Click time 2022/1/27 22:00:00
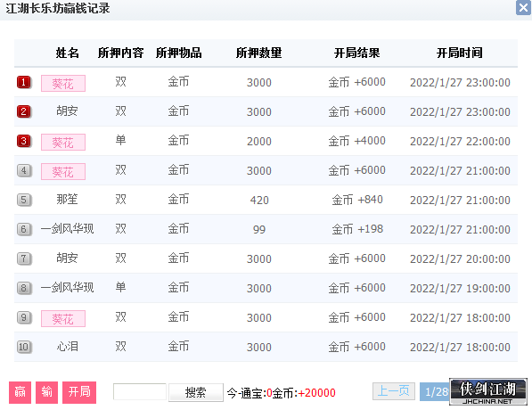 460,142
